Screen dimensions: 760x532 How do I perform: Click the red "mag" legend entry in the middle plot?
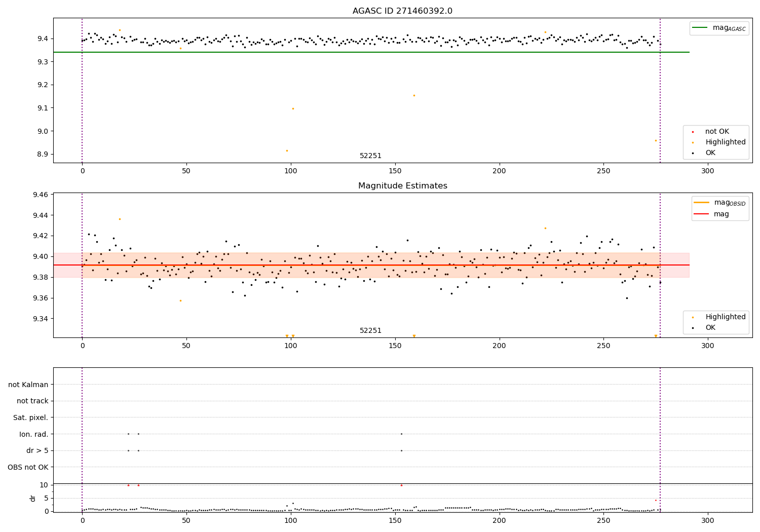[712, 214]
